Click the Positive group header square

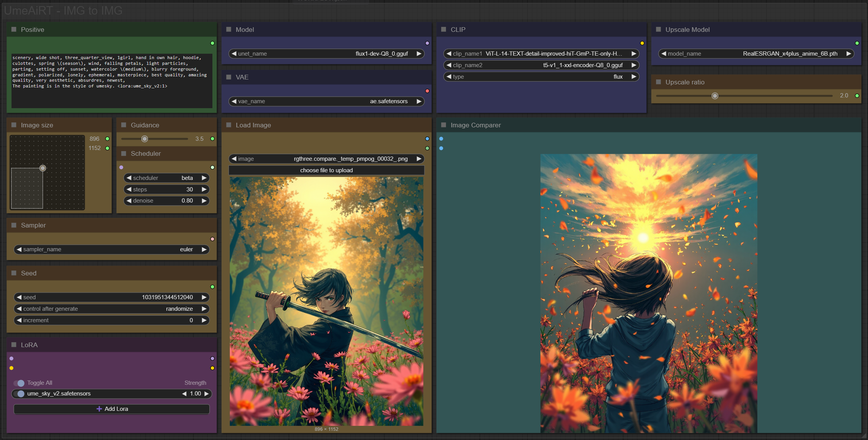14,30
